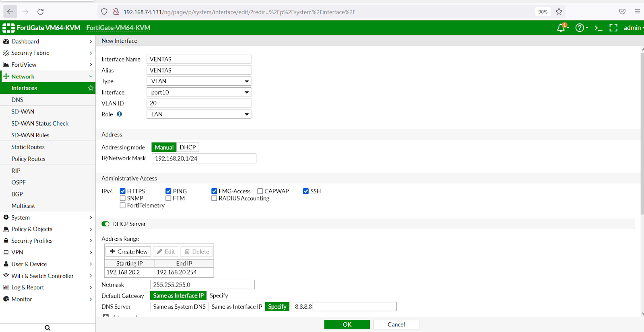644x332 pixels.
Task: Click the VLAN ID input field
Action: click(199, 103)
